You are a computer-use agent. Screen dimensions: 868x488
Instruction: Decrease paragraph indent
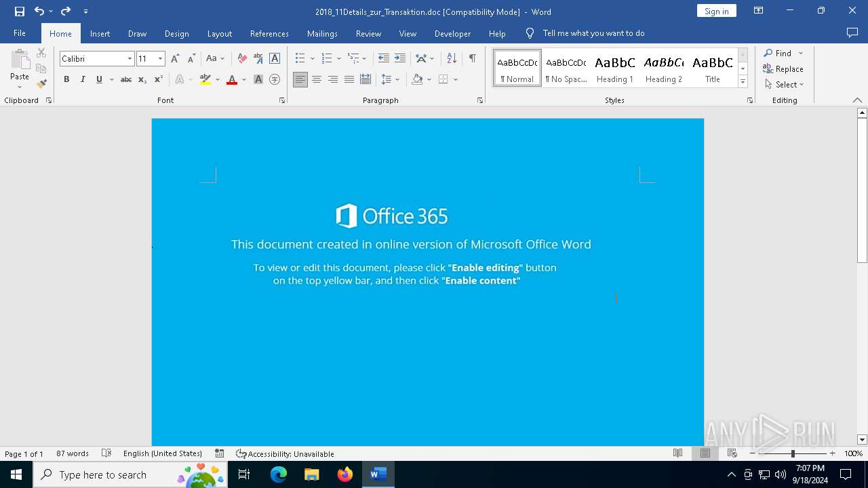tap(384, 58)
